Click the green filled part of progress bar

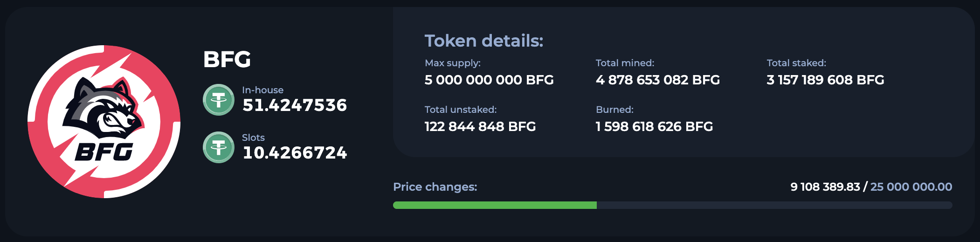pos(495,205)
